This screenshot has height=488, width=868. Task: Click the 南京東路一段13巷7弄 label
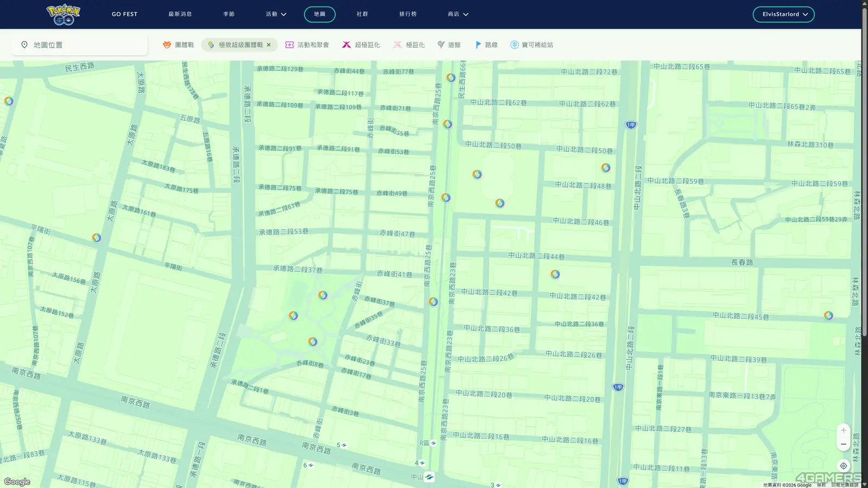tap(742, 396)
